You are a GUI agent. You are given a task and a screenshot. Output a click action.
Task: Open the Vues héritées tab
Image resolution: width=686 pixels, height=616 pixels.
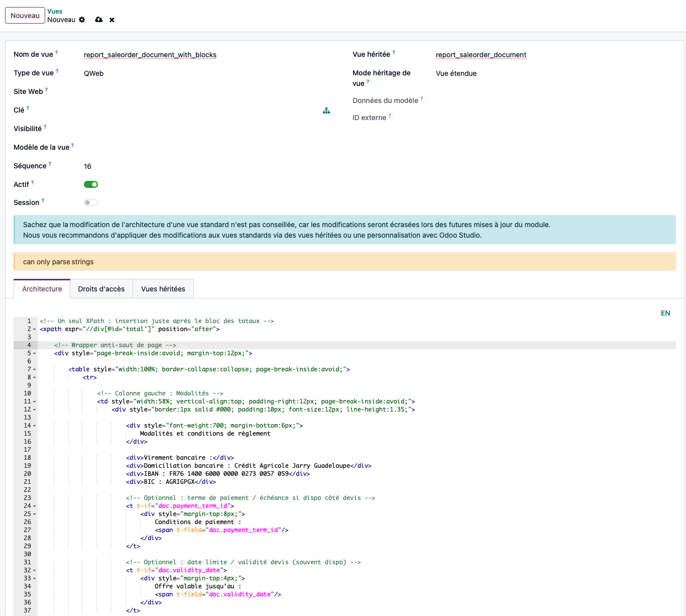pyautogui.click(x=163, y=289)
